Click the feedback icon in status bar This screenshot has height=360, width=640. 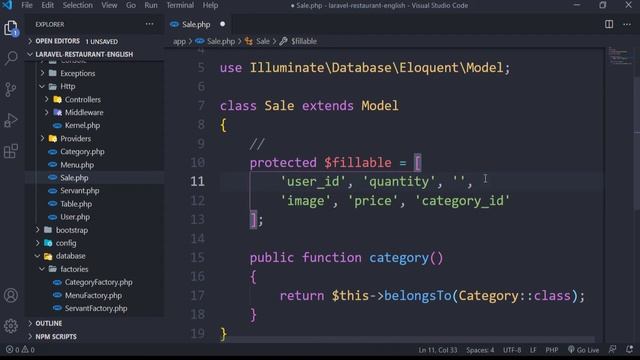pyautogui.click(x=613, y=349)
